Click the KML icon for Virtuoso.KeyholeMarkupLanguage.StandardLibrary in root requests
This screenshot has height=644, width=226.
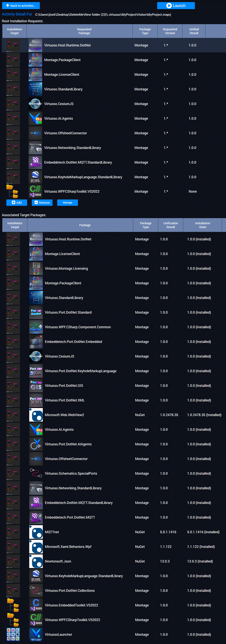pos(35,177)
